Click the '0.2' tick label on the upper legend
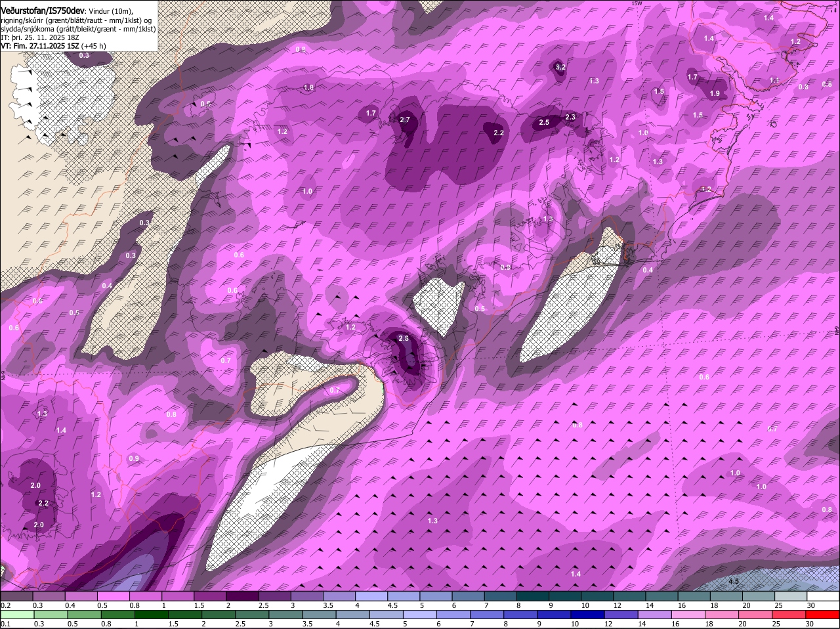This screenshot has width=840, height=629. coord(5,605)
